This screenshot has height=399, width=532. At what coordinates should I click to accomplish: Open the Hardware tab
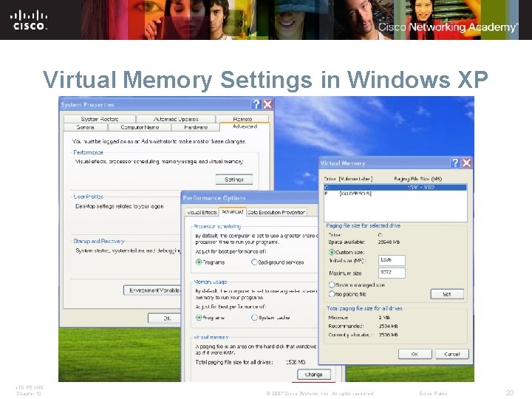[196, 127]
